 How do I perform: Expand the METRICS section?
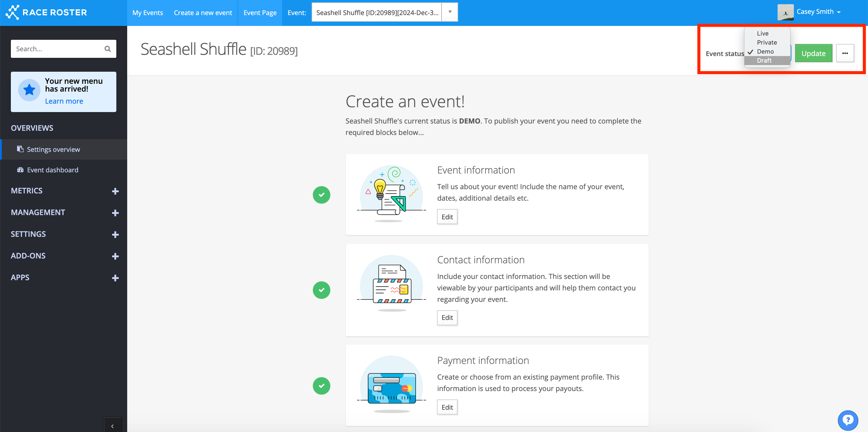click(x=115, y=191)
